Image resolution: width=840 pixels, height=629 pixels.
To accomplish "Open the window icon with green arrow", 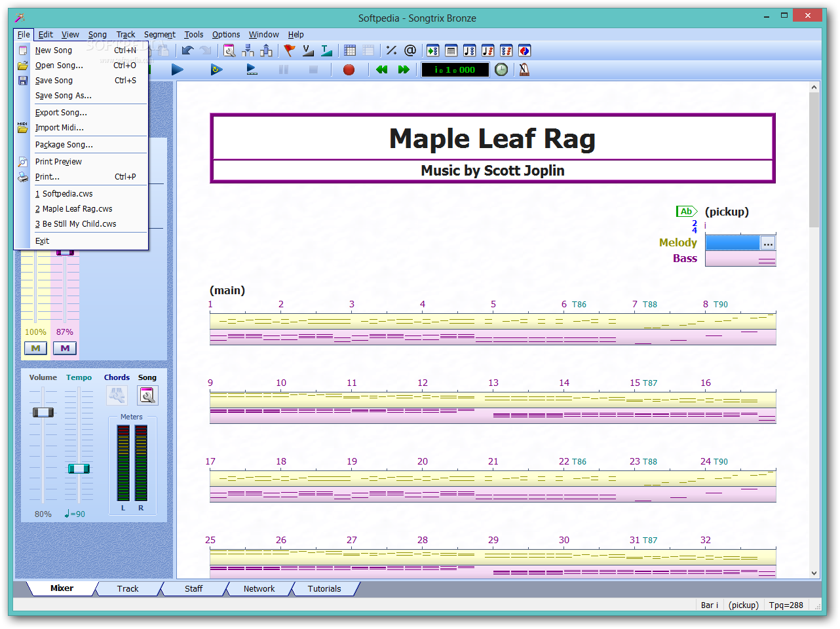I will pyautogui.click(x=433, y=50).
